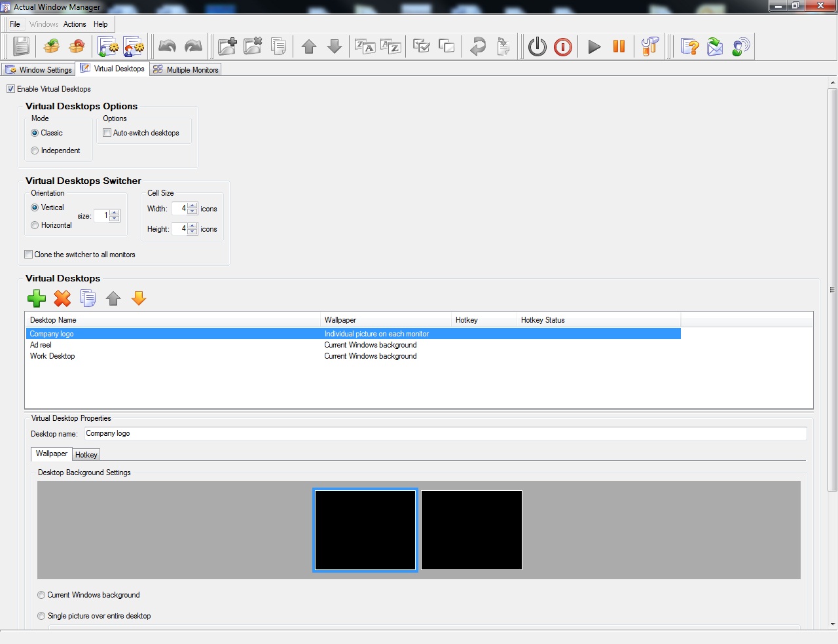Click the Save configuration toolbar icon
The height and width of the screenshot is (644, 838).
(x=22, y=46)
